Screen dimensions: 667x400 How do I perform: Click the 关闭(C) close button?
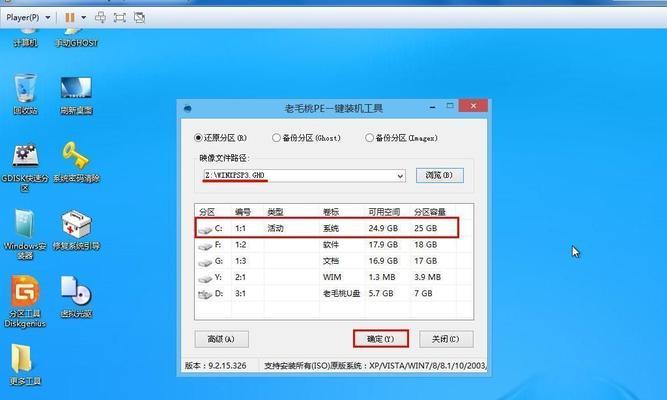446,339
